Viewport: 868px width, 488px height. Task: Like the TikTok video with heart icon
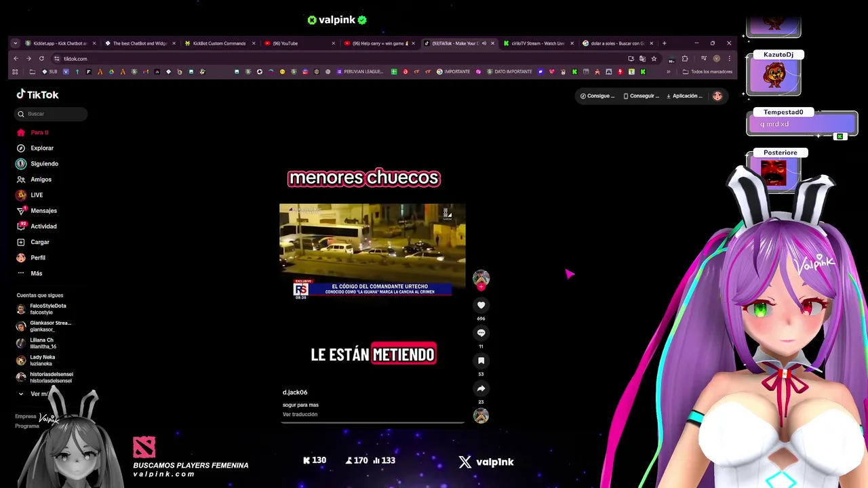[x=481, y=305]
